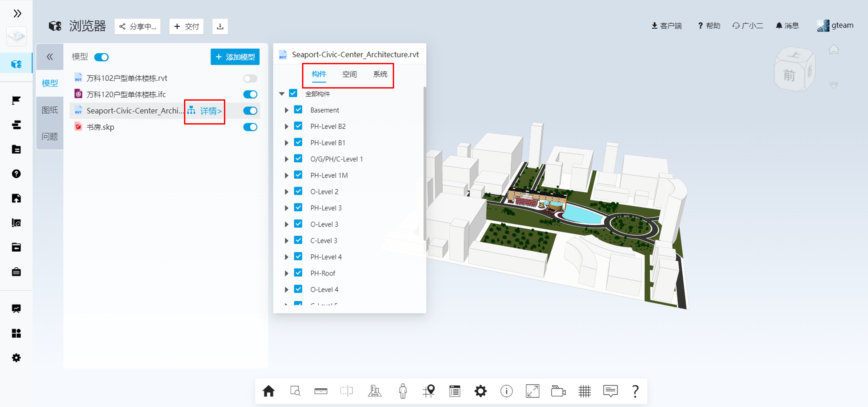Click the dashboard tiles icon in sidebar
Viewport: 868px width, 407px height.
[16, 333]
